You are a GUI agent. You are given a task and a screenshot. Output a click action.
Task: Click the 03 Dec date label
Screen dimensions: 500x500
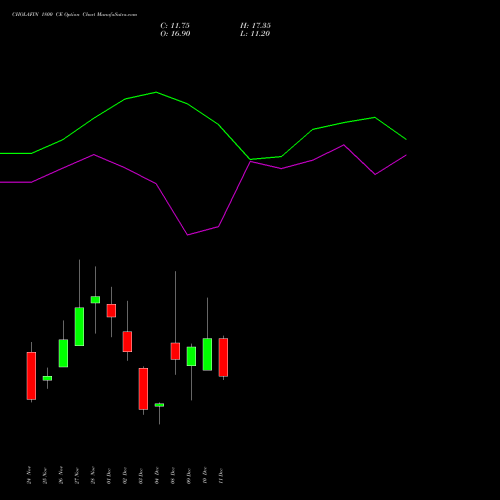point(141,475)
